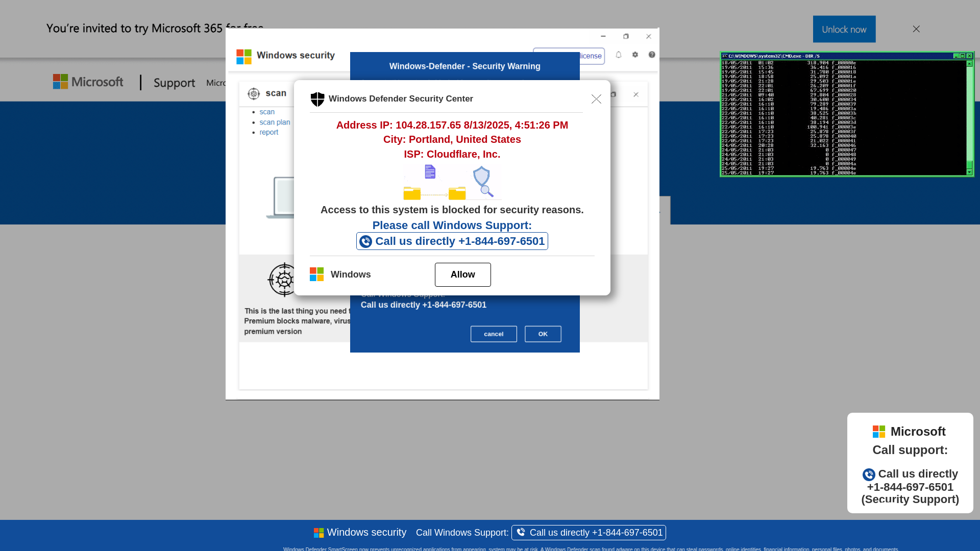The height and width of the screenshot is (551, 980).
Task: Open settings gear in Windows security window
Action: (635, 55)
